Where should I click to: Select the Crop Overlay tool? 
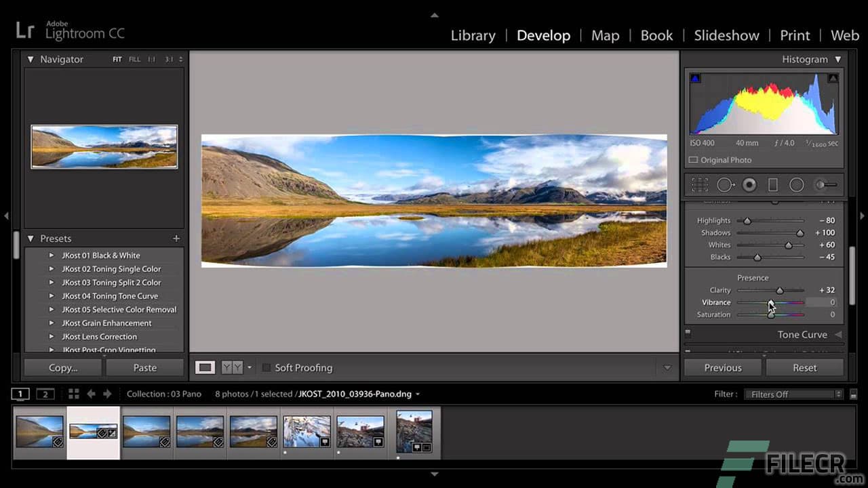[699, 184]
